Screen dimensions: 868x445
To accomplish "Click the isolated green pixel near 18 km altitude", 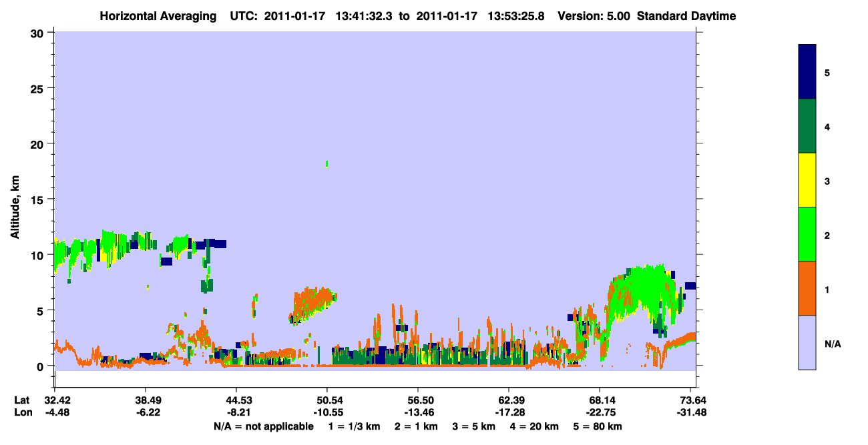I will [x=327, y=163].
